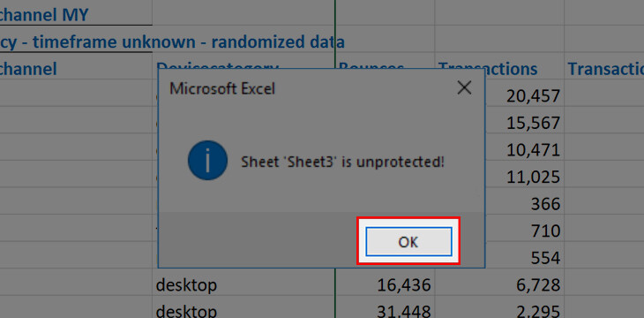Image resolution: width=644 pixels, height=318 pixels.
Task: Select the Transactions column header cell
Action: (x=499, y=66)
